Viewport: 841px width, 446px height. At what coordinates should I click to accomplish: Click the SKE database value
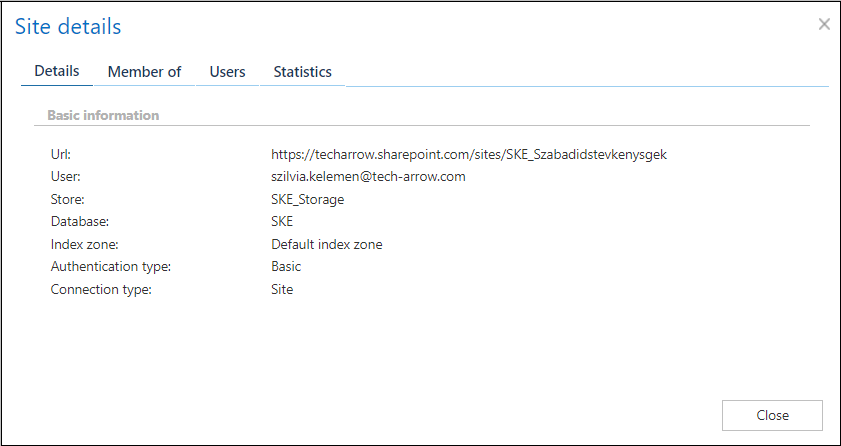pos(282,222)
